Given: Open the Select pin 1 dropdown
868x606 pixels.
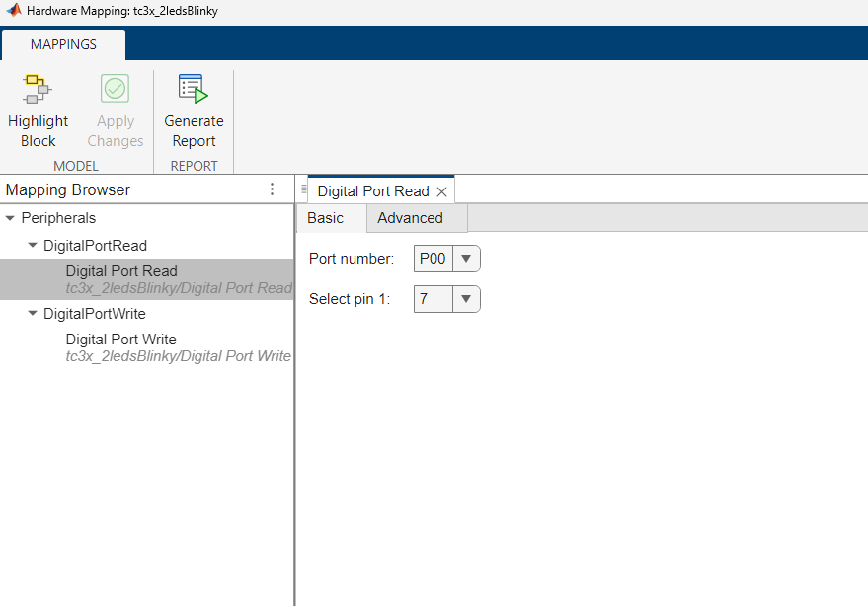Looking at the screenshot, I should click(465, 299).
